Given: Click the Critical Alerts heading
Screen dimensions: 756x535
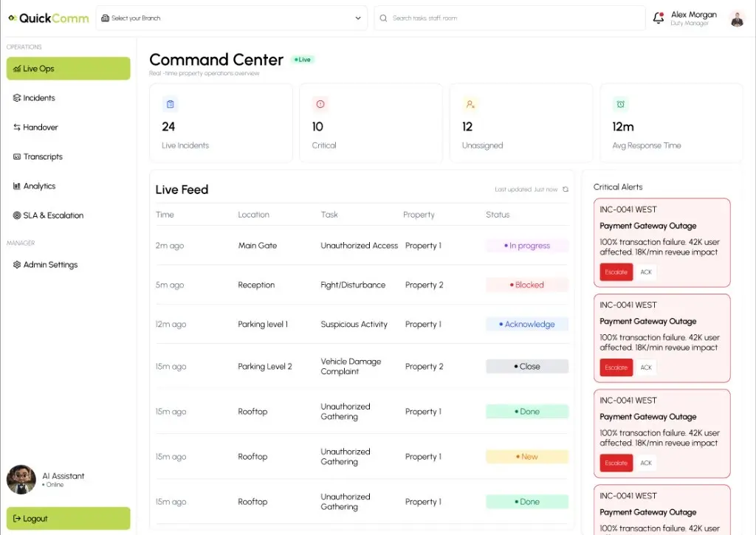Looking at the screenshot, I should click(x=618, y=187).
